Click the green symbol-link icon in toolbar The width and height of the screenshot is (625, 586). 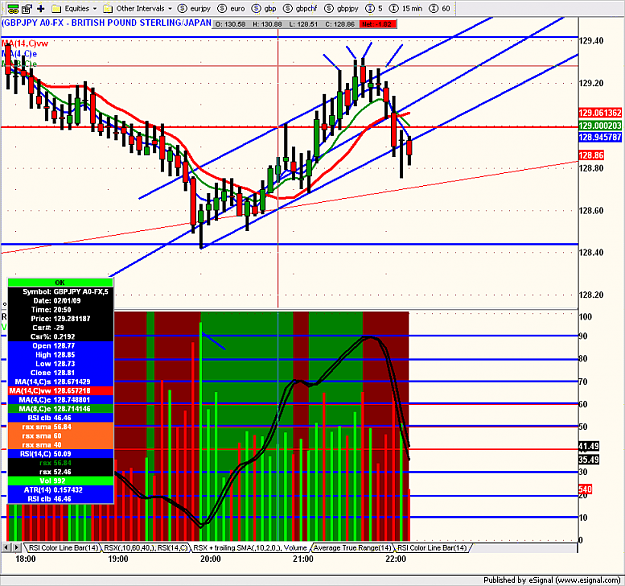tap(13, 8)
